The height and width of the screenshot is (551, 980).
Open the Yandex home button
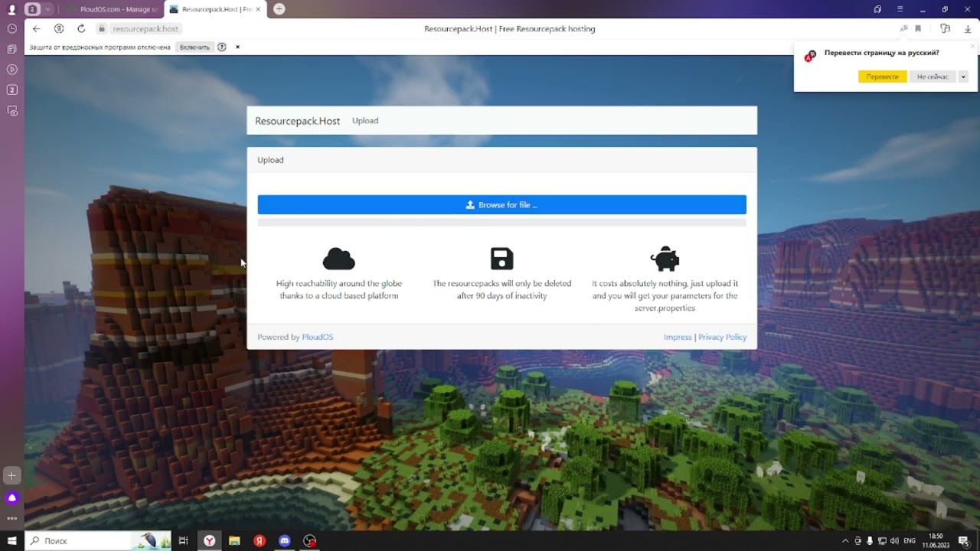(x=59, y=29)
